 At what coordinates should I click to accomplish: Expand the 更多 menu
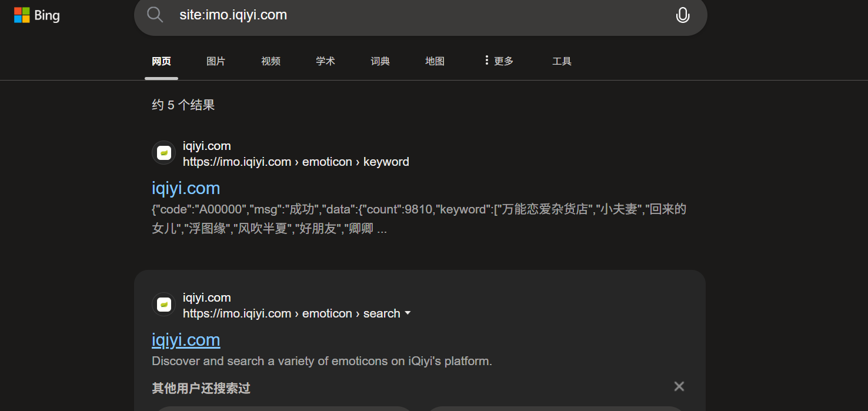(x=498, y=61)
